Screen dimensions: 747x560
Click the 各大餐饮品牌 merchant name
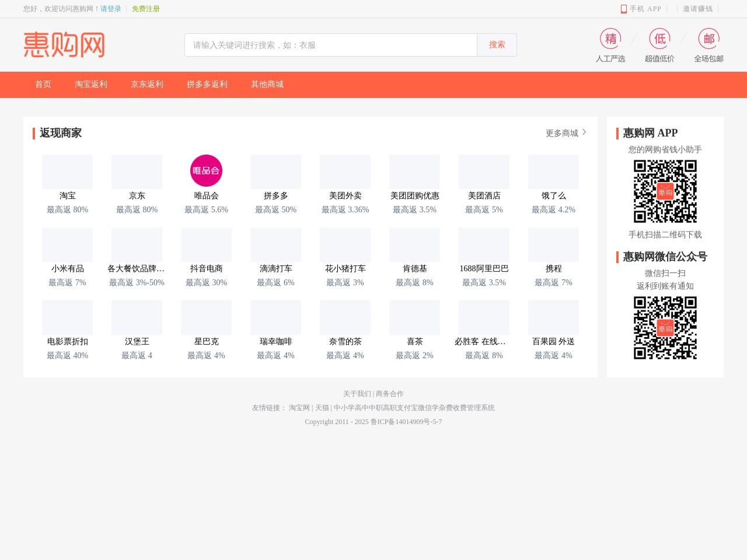137,268
